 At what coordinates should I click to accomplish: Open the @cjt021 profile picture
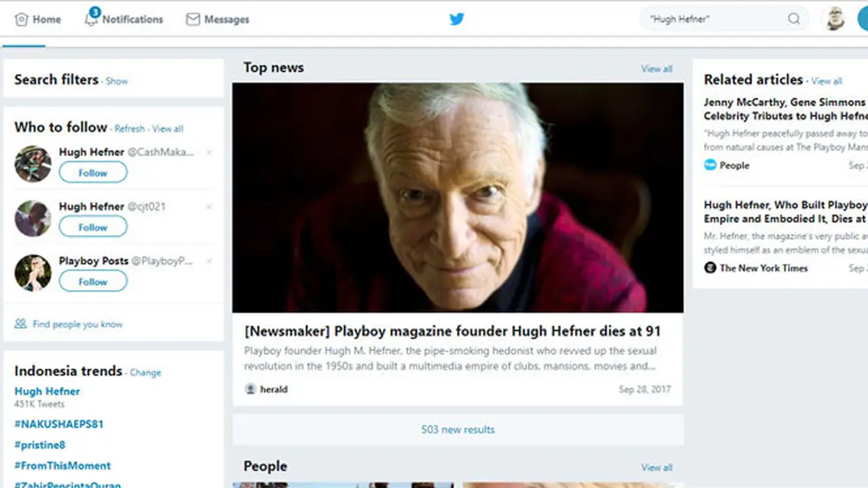(33, 218)
